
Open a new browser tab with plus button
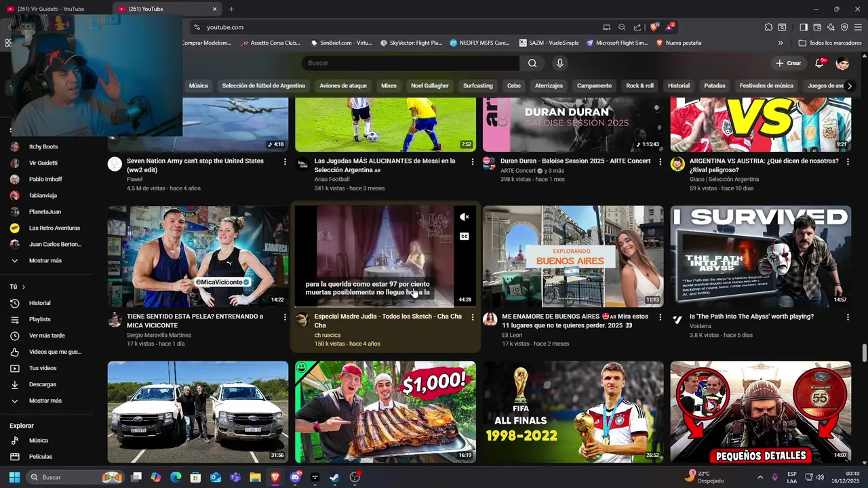[231, 9]
